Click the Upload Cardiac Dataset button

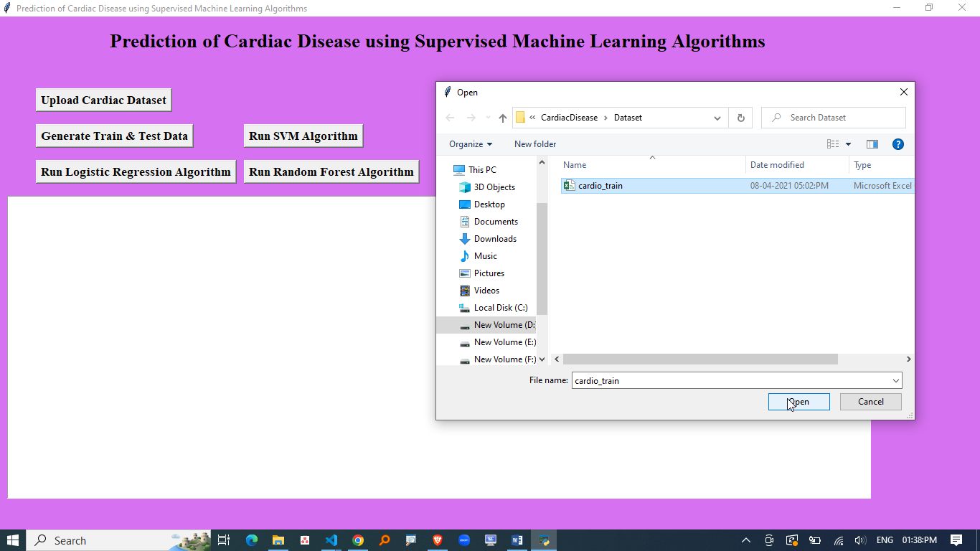[103, 100]
